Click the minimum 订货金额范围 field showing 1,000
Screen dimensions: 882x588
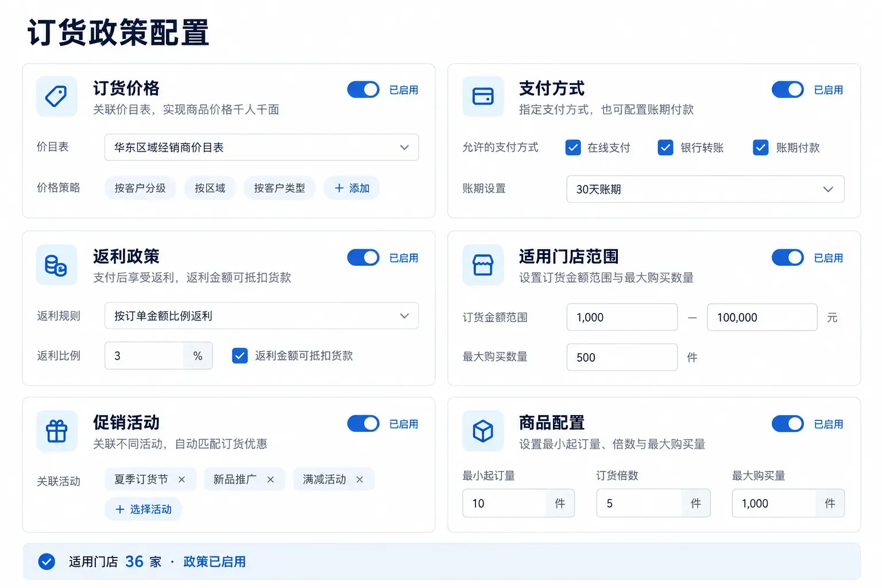pos(622,317)
